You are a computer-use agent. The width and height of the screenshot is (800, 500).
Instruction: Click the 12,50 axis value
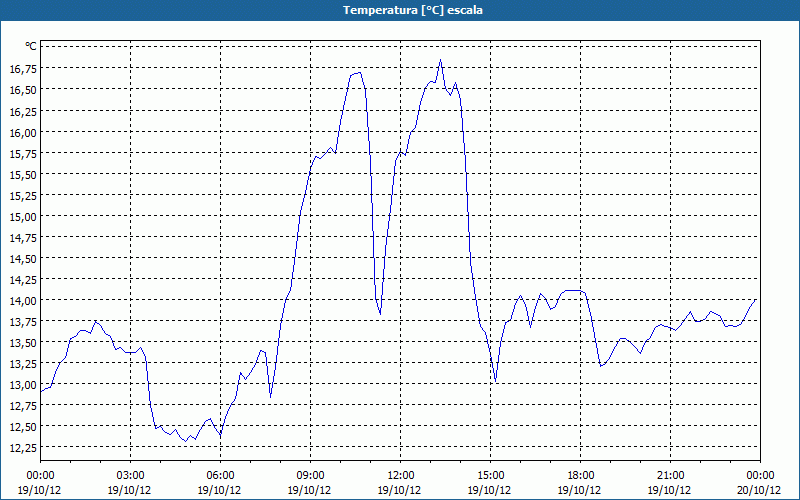coord(23,426)
